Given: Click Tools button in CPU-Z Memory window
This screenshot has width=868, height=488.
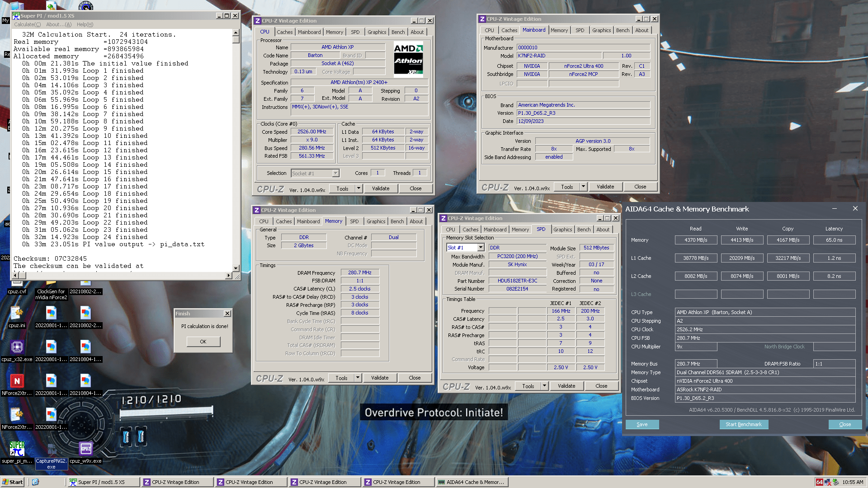Looking at the screenshot, I should 341,378.
